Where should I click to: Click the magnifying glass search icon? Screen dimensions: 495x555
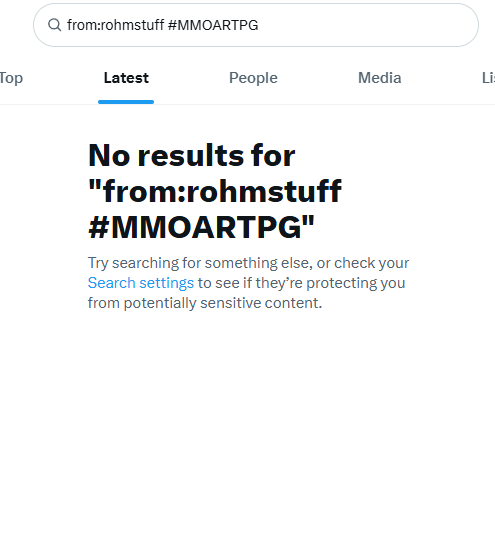pos(55,25)
